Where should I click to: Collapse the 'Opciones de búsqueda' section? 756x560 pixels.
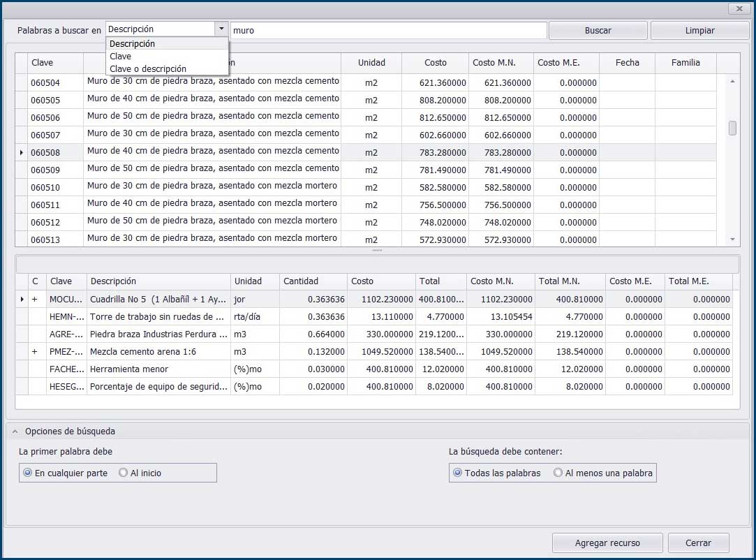pyautogui.click(x=15, y=432)
